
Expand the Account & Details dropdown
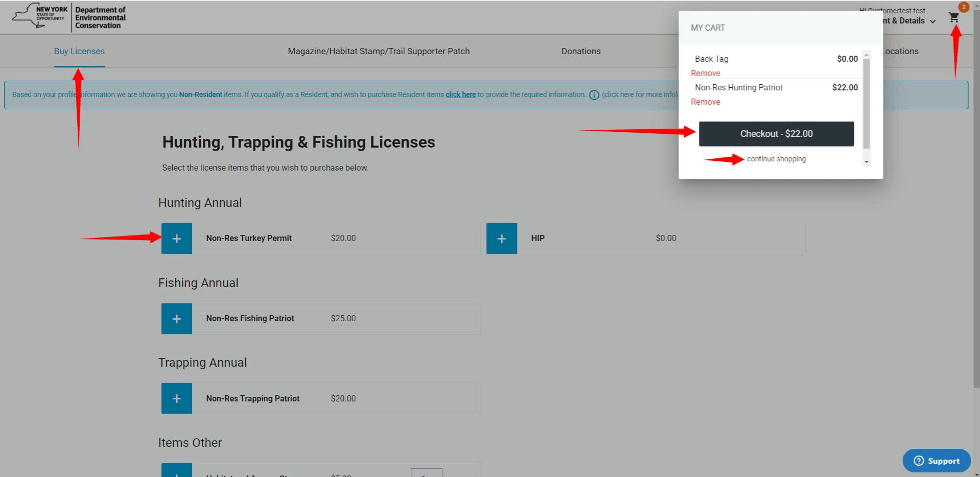tap(933, 21)
